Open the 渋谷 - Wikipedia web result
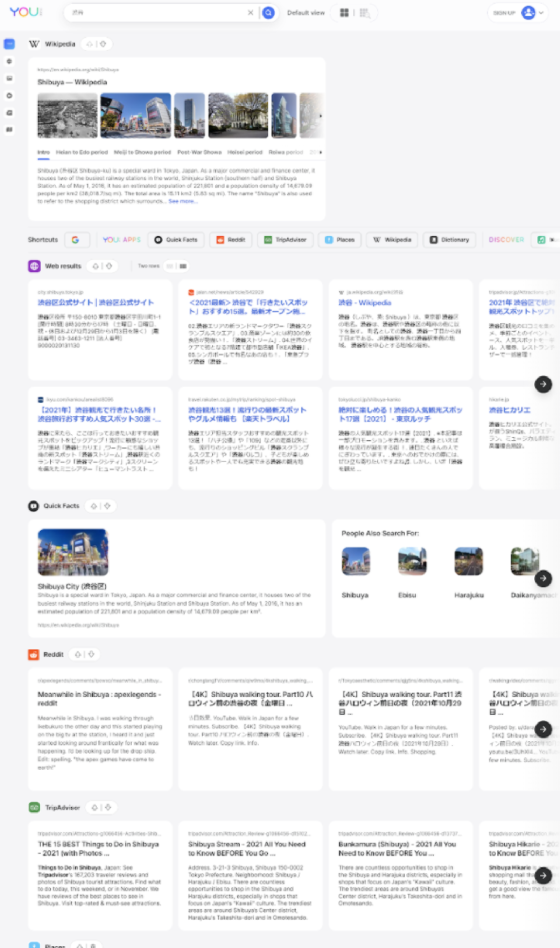The width and height of the screenshot is (560, 948). point(365,303)
